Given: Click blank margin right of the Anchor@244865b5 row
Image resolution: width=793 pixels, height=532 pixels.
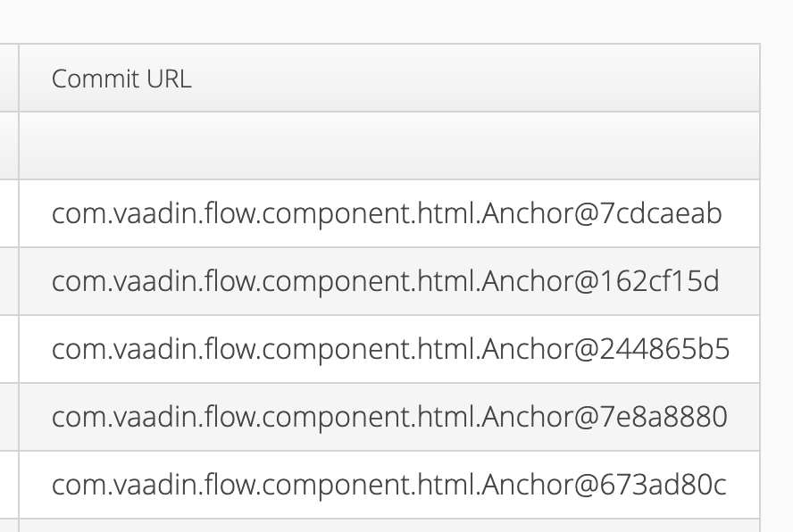Looking at the screenshot, I should [x=776, y=350].
